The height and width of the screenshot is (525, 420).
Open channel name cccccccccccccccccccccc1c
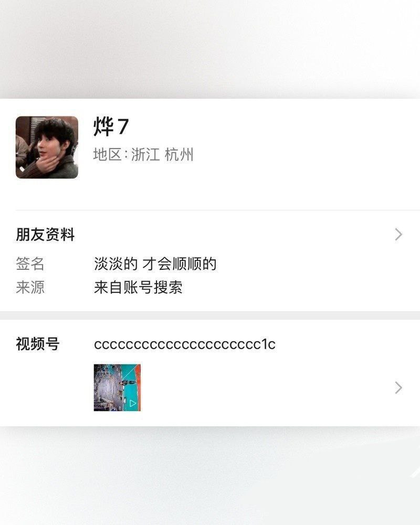[185, 344]
